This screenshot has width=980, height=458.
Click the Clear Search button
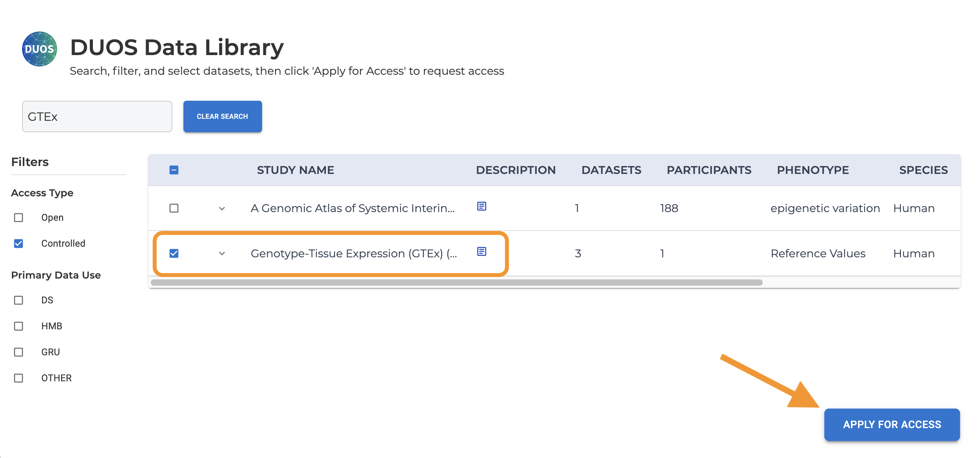223,116
